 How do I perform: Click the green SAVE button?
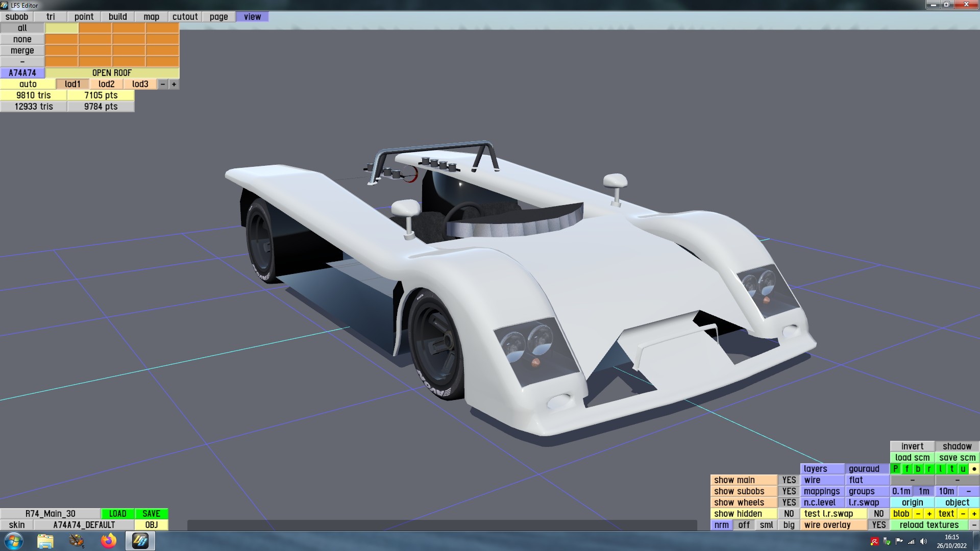pyautogui.click(x=151, y=514)
